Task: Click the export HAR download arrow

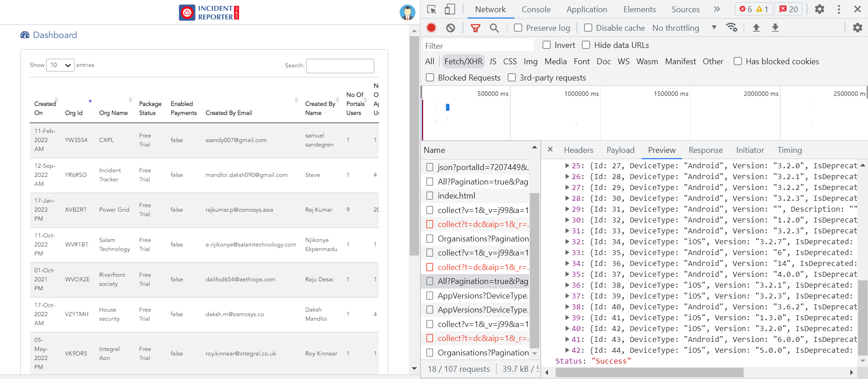Action: 775,28
